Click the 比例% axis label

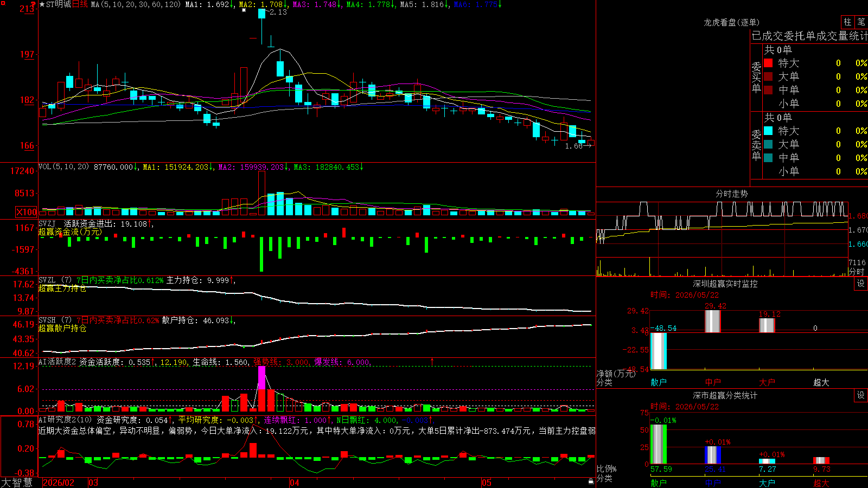click(x=607, y=468)
